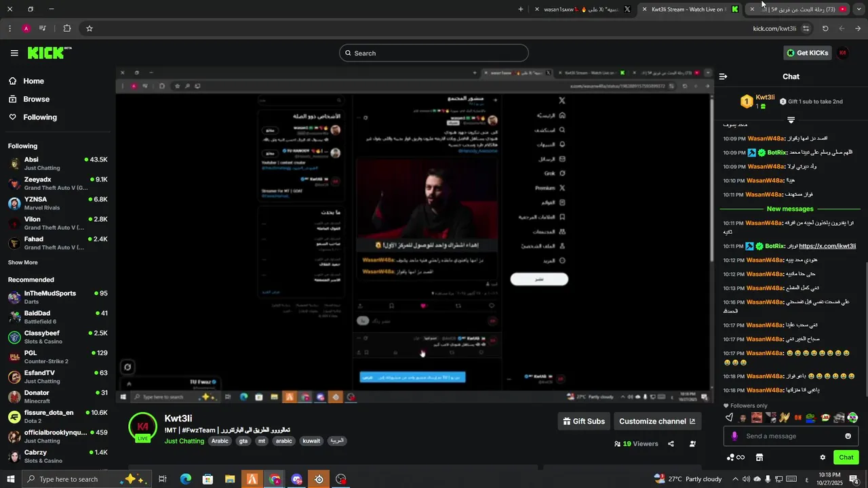Click the search field

[x=434, y=53]
